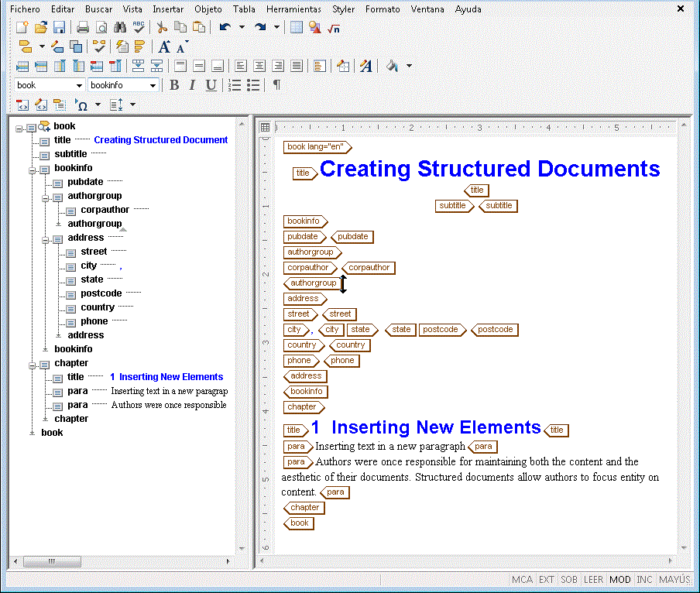Collapse the chapter node in structure tree

click(x=33, y=365)
